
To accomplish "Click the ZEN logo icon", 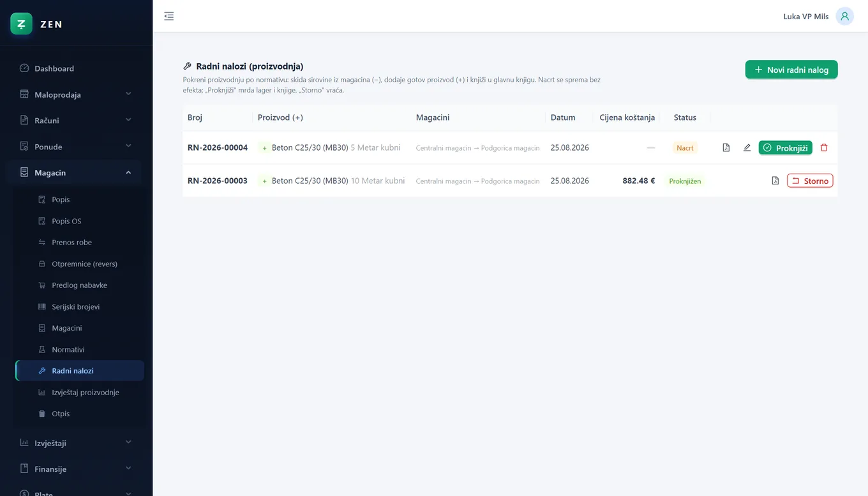I will coord(21,24).
